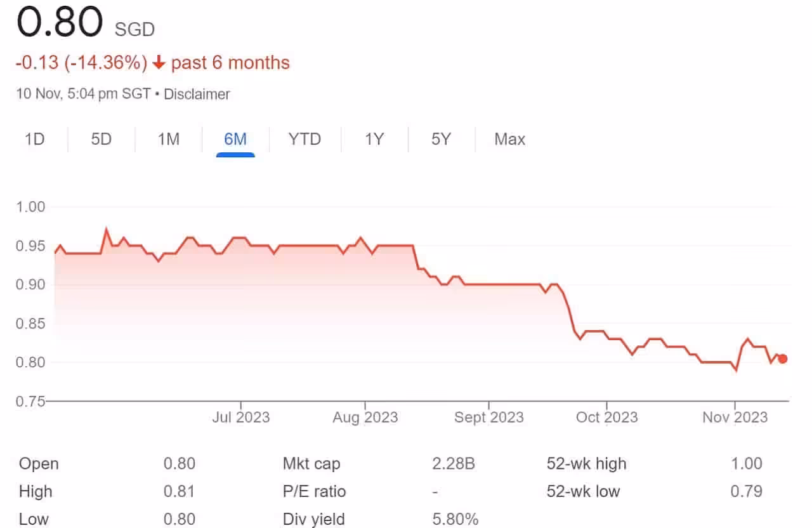Select the 1D time range tab

pos(34,139)
